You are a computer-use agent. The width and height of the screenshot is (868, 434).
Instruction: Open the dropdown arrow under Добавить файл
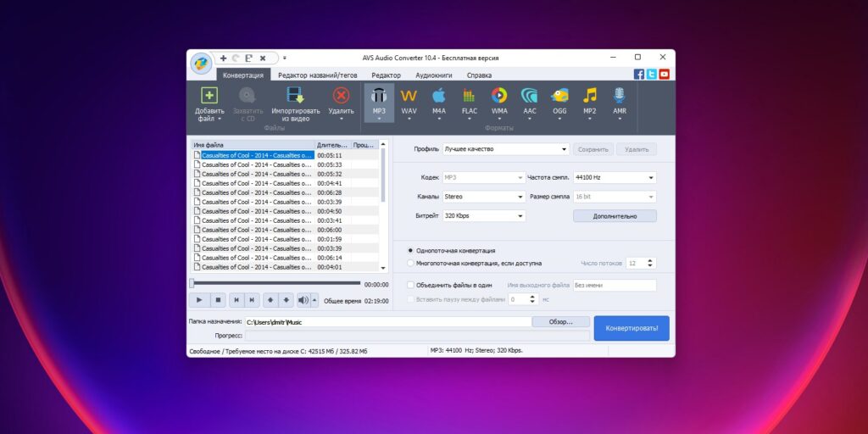click(220, 119)
